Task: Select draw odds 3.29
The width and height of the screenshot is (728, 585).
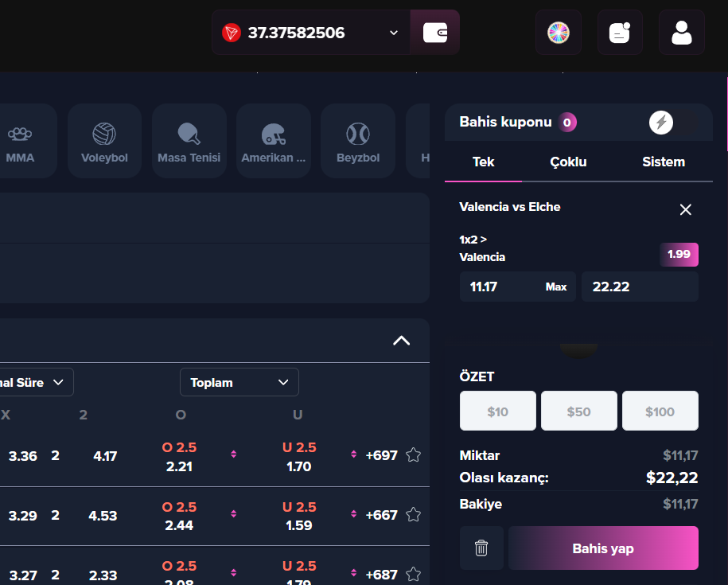Action: [23, 516]
